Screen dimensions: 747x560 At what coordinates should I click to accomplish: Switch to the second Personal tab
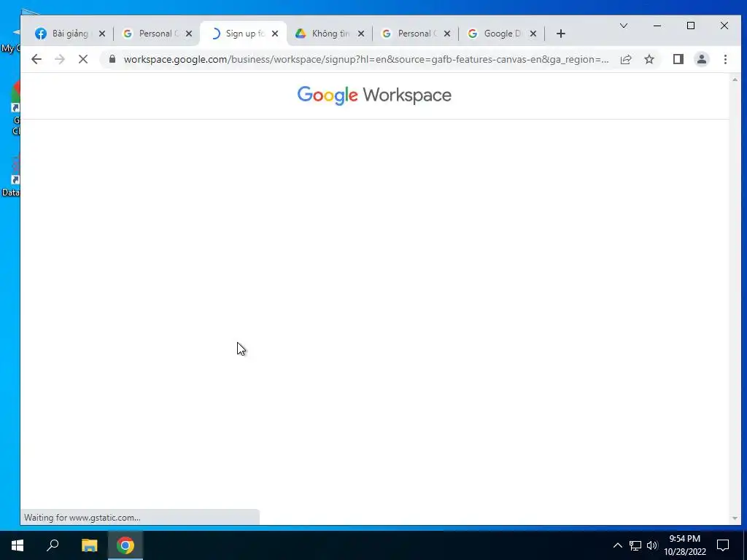click(415, 34)
